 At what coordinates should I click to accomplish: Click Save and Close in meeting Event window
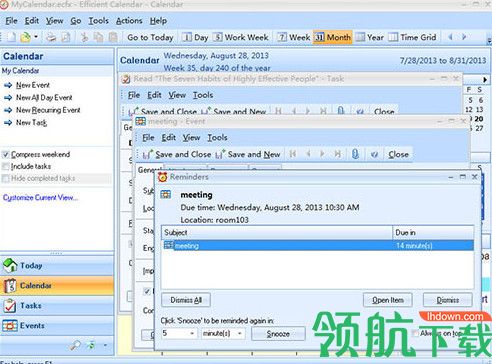click(x=177, y=154)
